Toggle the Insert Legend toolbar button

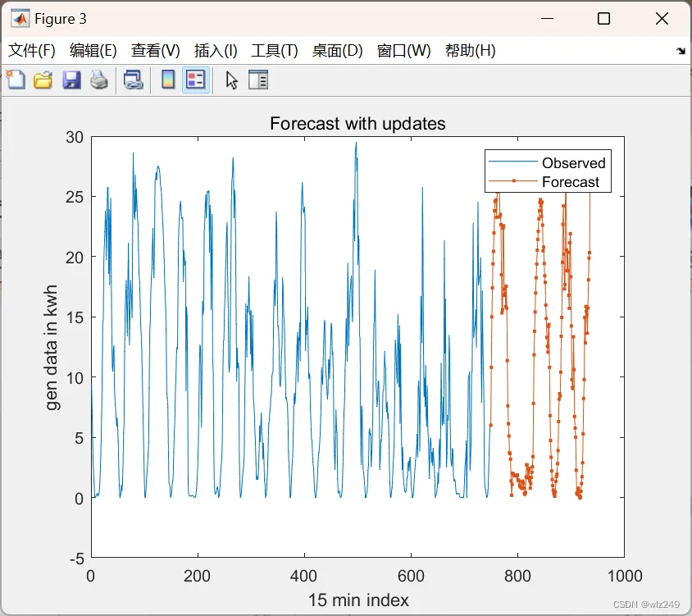[x=195, y=80]
